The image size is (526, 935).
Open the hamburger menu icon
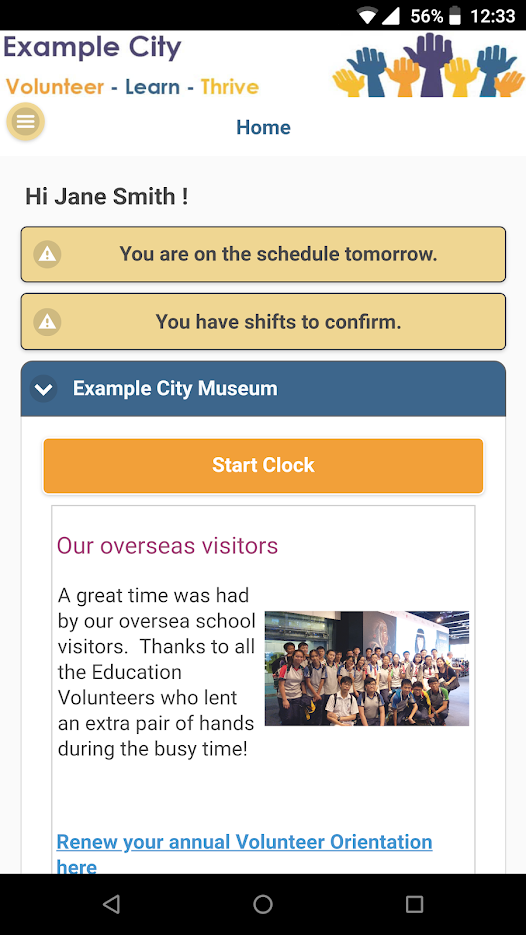point(26,122)
